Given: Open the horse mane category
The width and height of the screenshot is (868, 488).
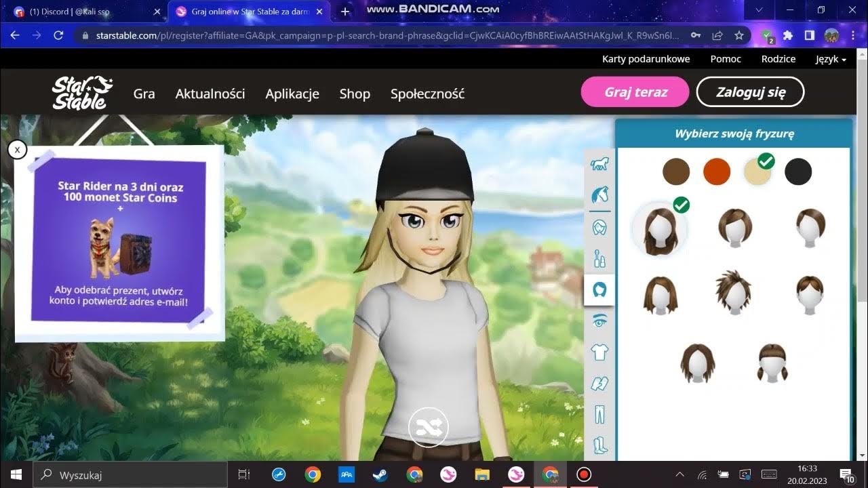Looking at the screenshot, I should tap(599, 195).
